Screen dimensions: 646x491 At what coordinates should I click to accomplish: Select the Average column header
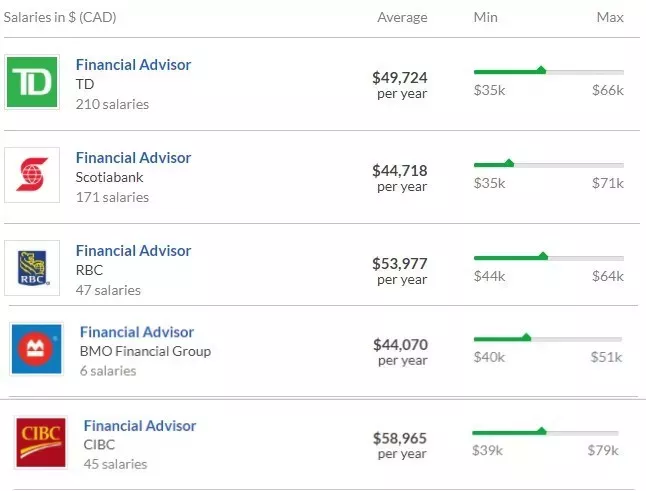pos(403,17)
